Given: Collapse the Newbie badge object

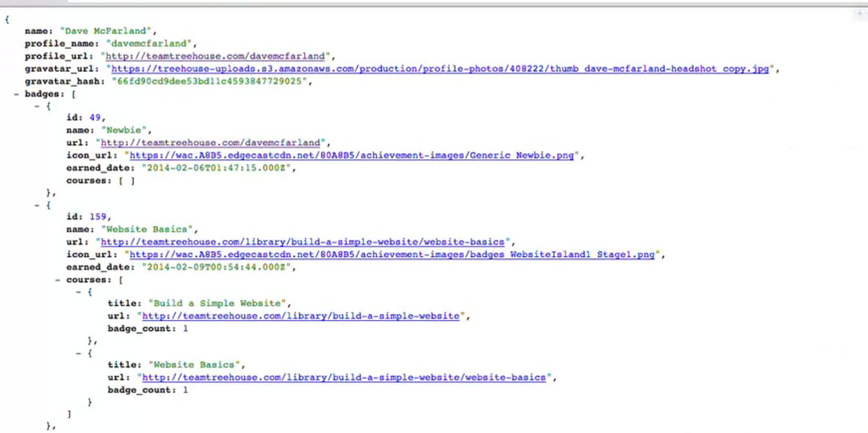Looking at the screenshot, I should [37, 107].
